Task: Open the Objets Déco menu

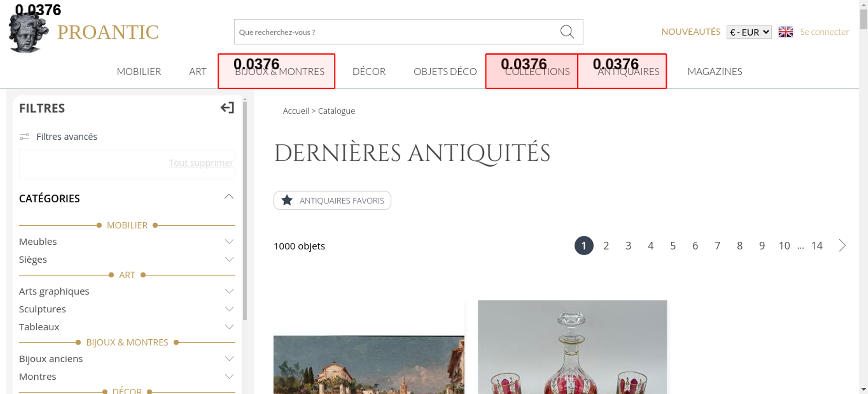Action: (x=445, y=72)
